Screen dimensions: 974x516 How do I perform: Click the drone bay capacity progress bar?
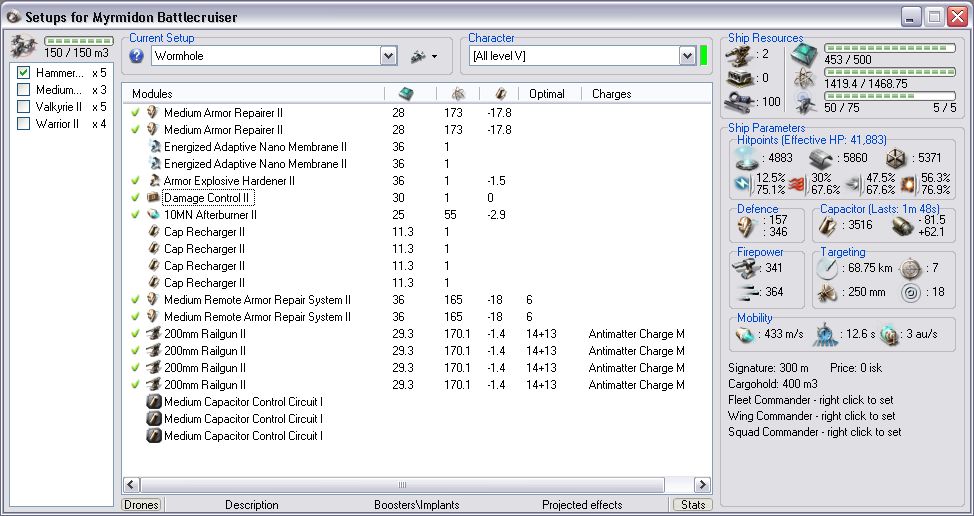[79, 41]
